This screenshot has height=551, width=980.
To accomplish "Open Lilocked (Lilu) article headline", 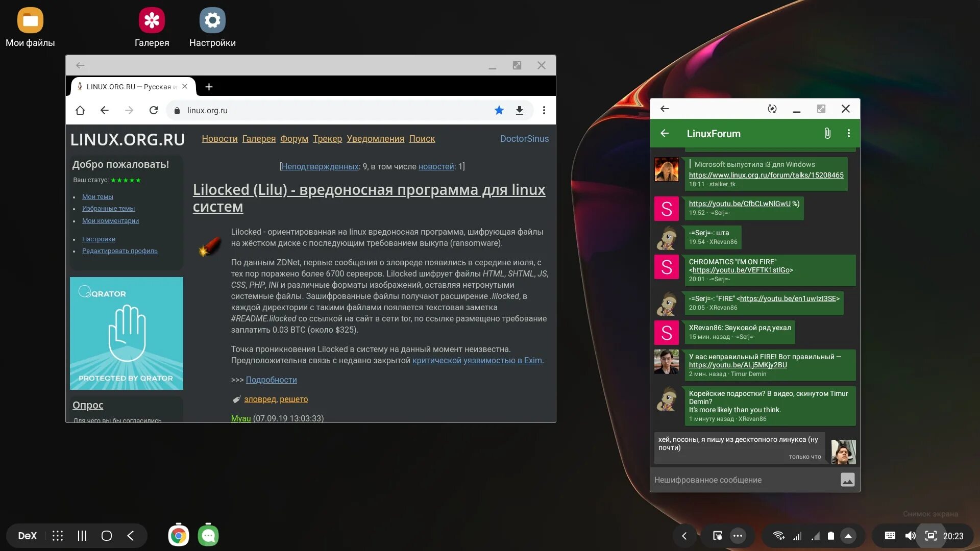I will coord(369,198).
